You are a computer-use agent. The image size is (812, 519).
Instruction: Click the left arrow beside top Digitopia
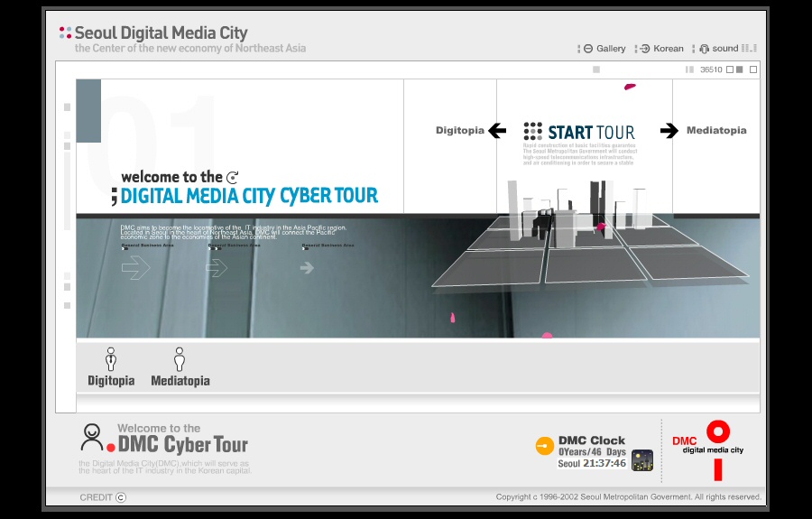(497, 131)
